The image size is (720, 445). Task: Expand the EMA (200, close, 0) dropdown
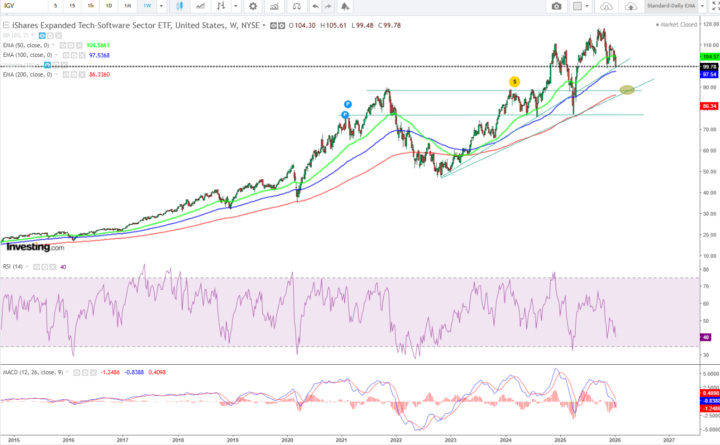[x=57, y=74]
